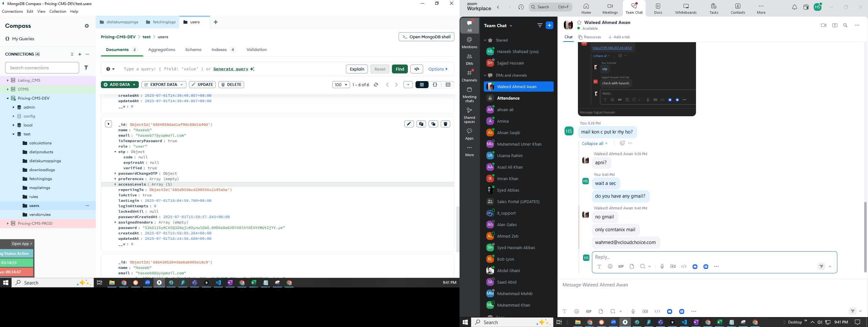Click the Collapse all thread link
The image size is (868, 327).
(595, 144)
